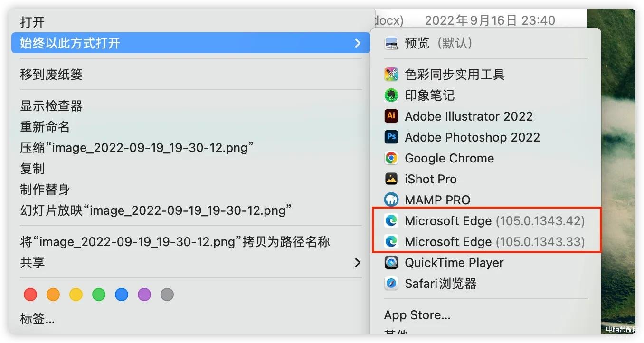Select 色彩同步实用工具 in the submenu
The height and width of the screenshot is (343, 644).
[x=486, y=75]
